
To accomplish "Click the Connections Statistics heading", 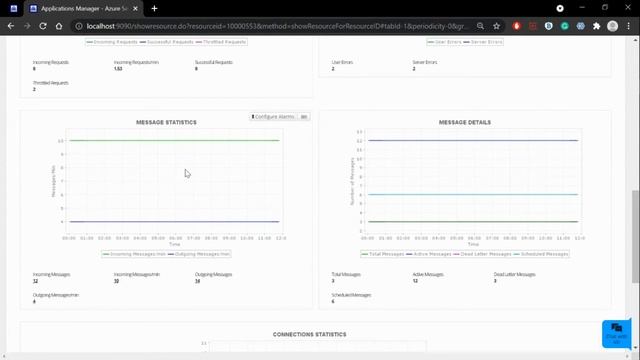I will coord(309,334).
